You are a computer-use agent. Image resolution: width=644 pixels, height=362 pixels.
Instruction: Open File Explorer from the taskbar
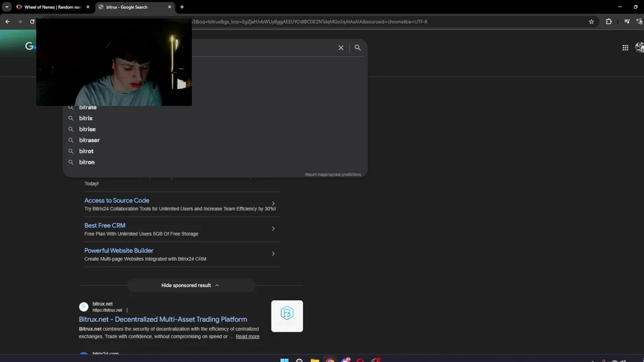(x=314, y=360)
